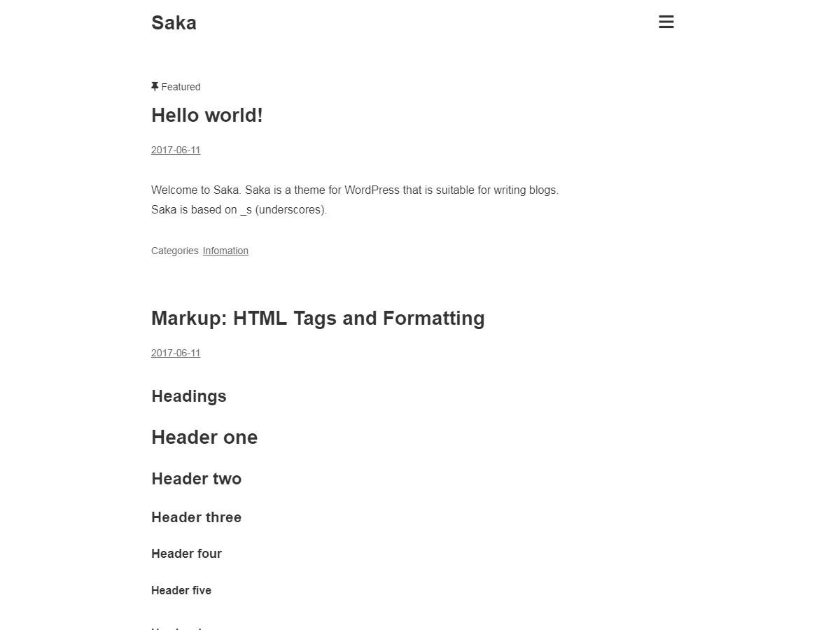Open the Infomation category link

tap(225, 251)
